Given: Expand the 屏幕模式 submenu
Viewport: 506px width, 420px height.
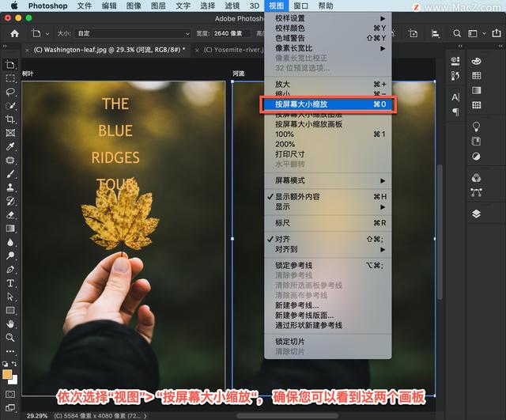Looking at the screenshot, I should tap(327, 180).
